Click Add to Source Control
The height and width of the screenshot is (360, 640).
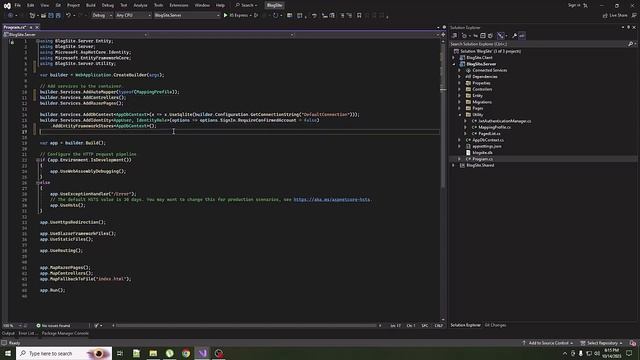(547, 343)
